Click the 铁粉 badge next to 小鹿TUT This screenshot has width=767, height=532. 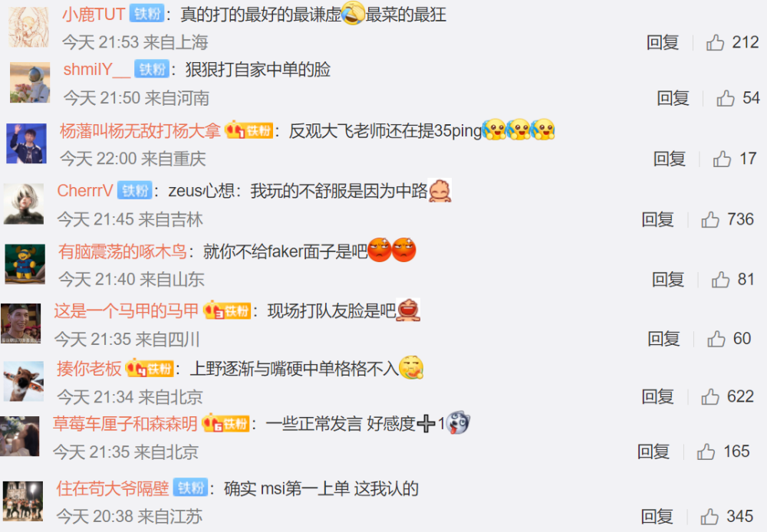(x=146, y=14)
